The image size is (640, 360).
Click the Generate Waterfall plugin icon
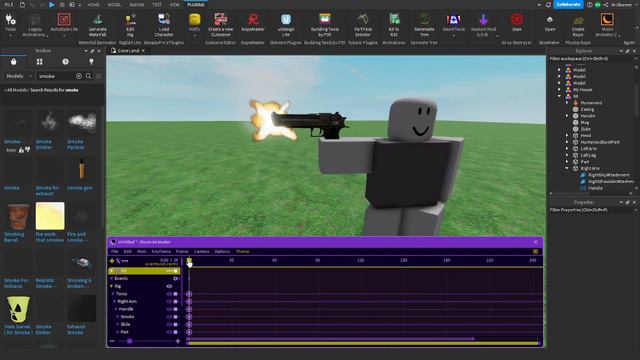98,24
